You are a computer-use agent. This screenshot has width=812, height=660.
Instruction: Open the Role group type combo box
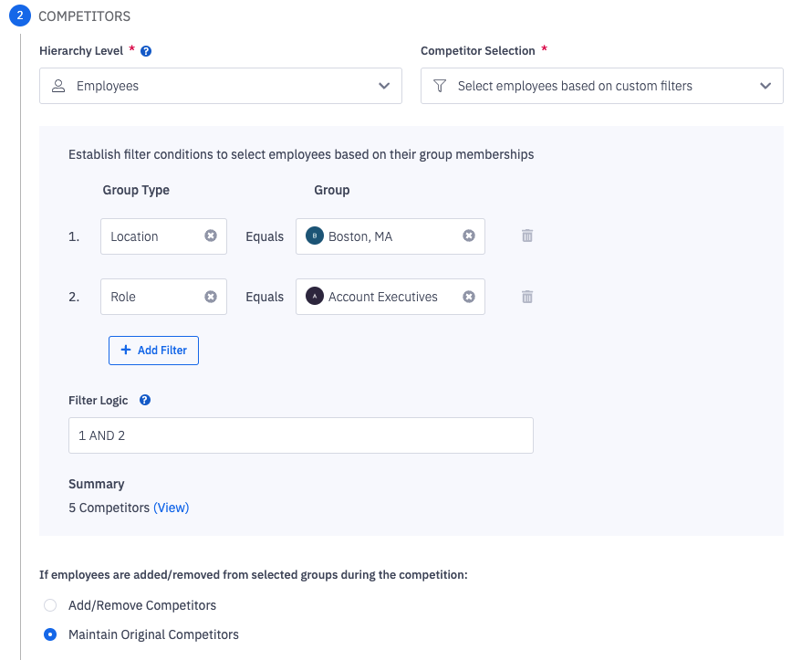[151, 297]
